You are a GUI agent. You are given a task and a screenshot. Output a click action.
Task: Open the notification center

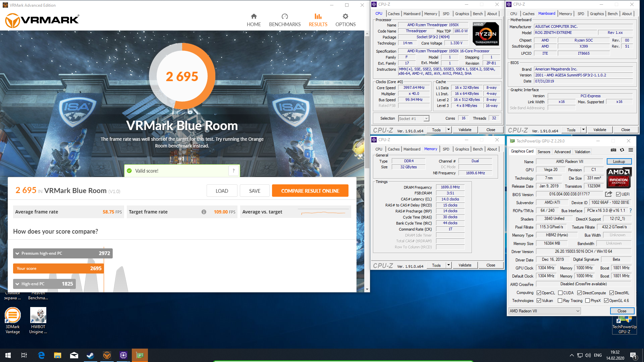click(634, 356)
